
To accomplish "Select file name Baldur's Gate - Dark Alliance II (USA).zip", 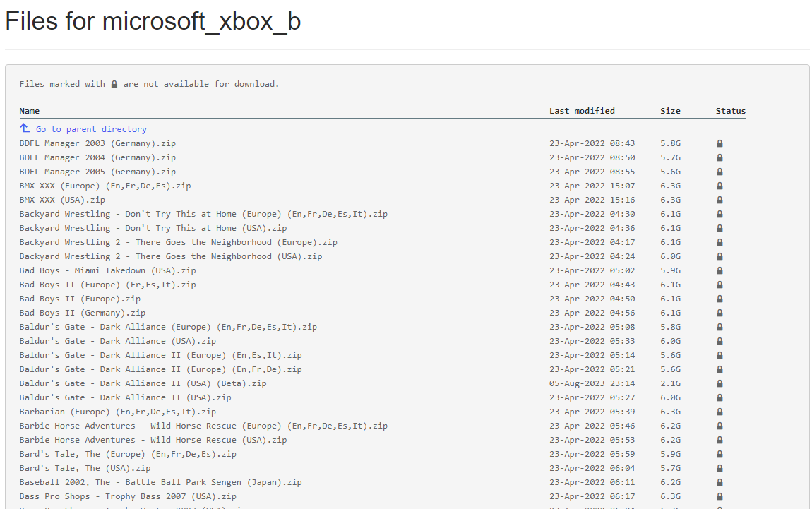I will [125, 397].
